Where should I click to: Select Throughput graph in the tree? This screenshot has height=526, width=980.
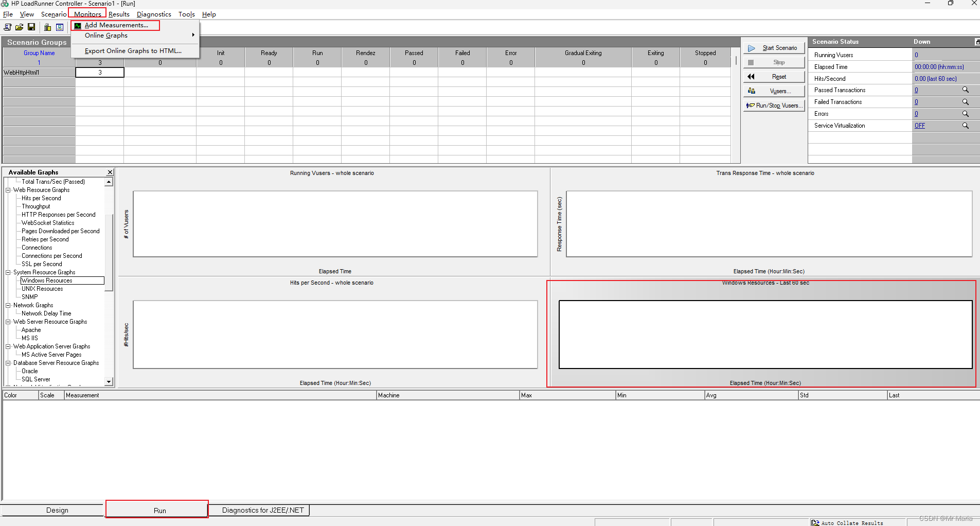coord(35,206)
